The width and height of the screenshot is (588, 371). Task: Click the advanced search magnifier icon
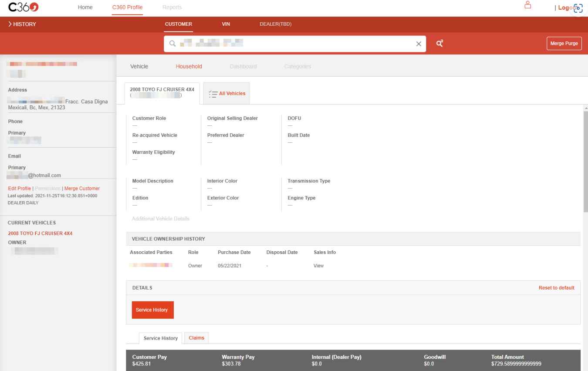[x=439, y=44]
